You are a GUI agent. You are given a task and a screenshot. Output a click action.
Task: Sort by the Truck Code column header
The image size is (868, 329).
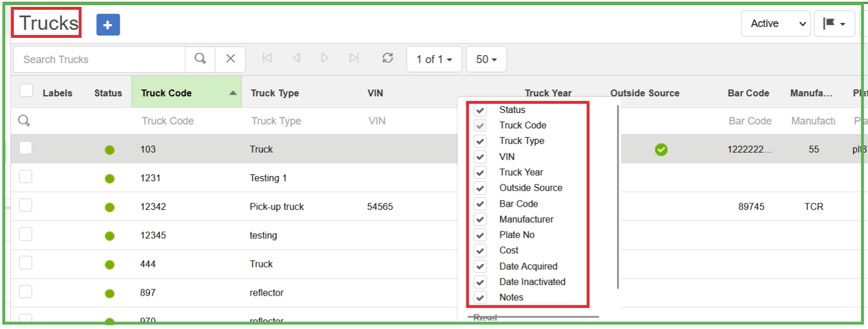click(x=166, y=93)
